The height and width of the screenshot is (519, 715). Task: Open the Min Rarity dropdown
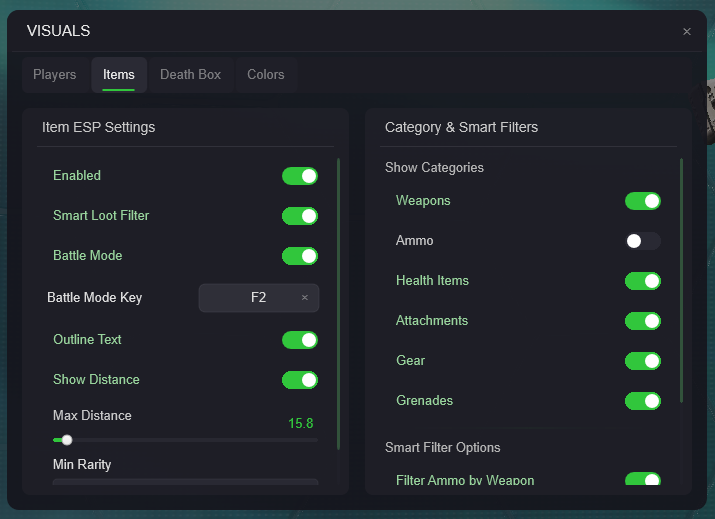(x=185, y=482)
